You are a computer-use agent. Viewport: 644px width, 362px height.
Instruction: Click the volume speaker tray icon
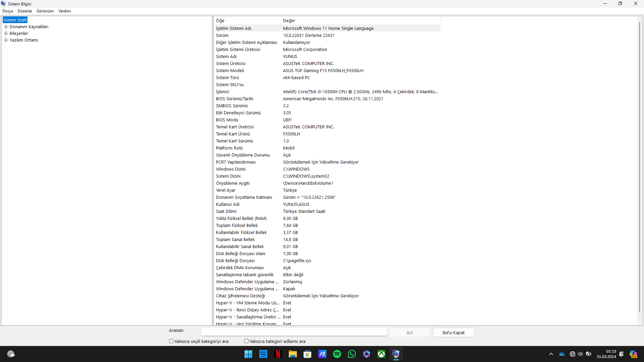point(580,354)
